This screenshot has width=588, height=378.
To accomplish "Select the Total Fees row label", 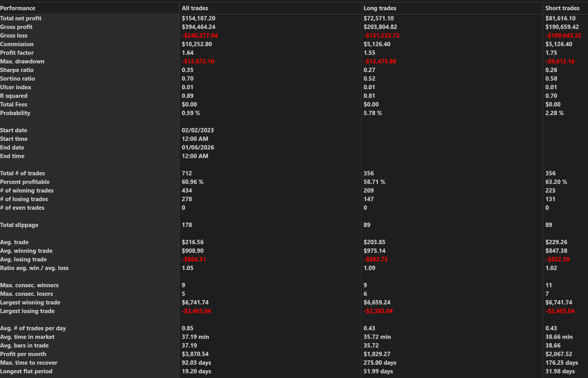I will tap(14, 104).
